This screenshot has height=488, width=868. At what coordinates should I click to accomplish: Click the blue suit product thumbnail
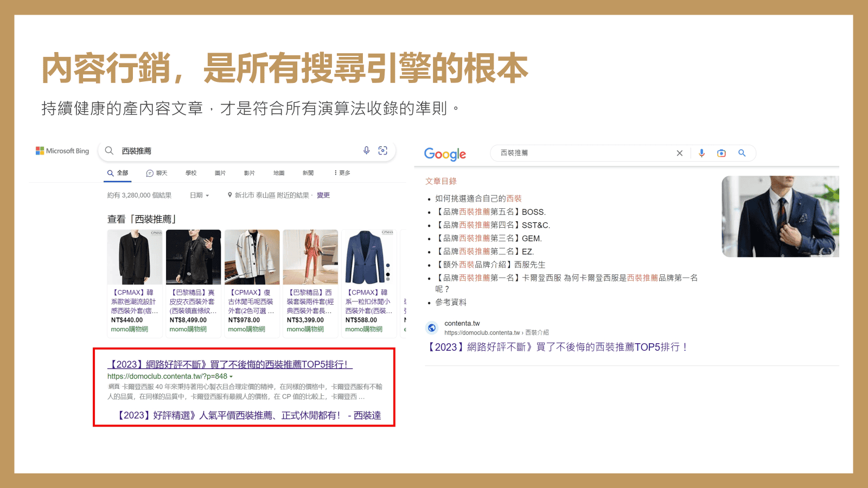click(x=369, y=257)
